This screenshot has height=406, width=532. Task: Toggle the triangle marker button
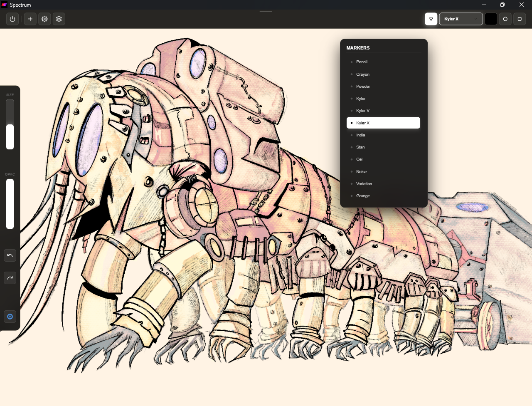[x=431, y=19]
